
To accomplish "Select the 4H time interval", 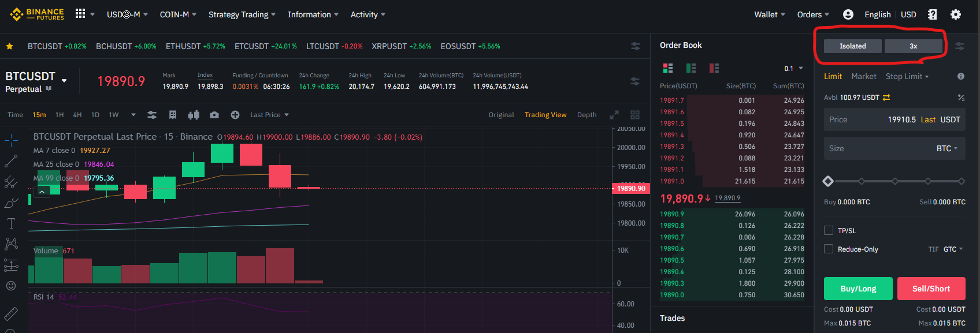I will pos(77,115).
